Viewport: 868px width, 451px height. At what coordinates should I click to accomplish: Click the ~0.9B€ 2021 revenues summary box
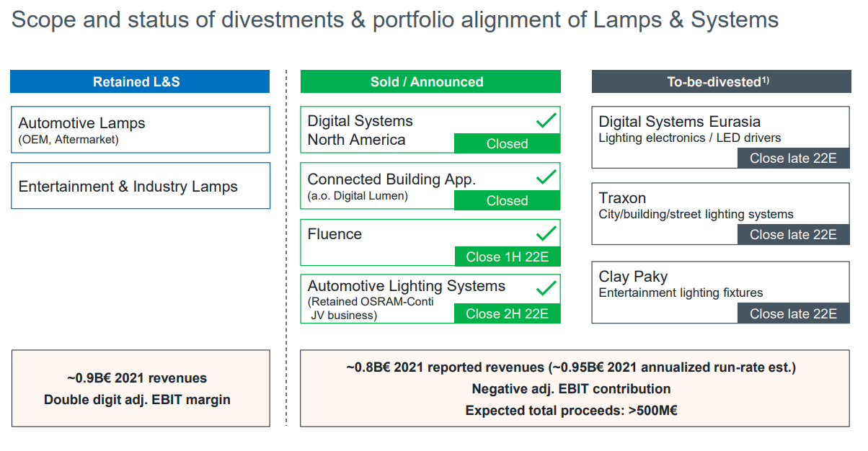click(x=141, y=388)
